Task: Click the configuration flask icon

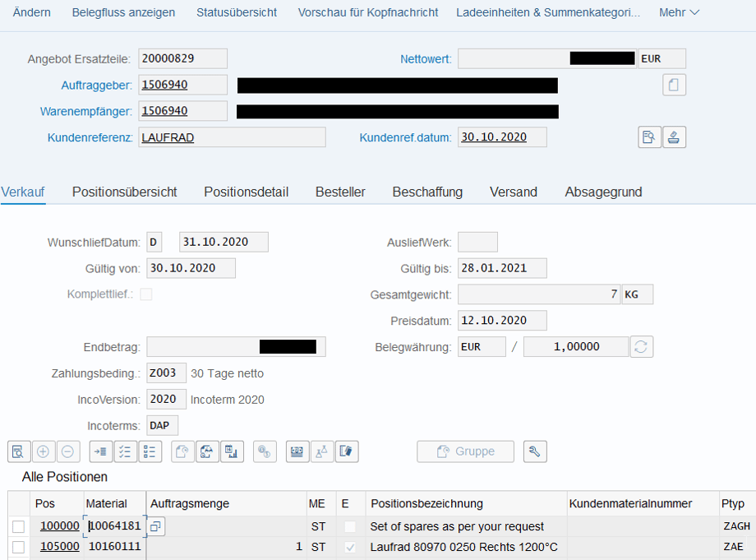Action: (x=322, y=451)
